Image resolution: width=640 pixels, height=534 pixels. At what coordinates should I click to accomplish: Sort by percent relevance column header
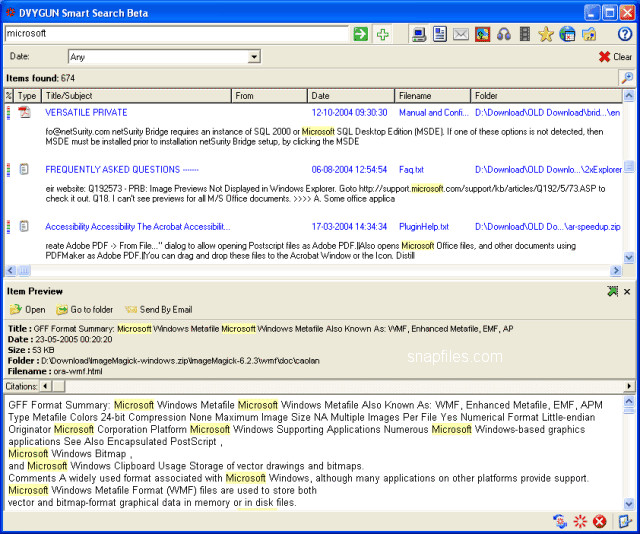coord(9,96)
